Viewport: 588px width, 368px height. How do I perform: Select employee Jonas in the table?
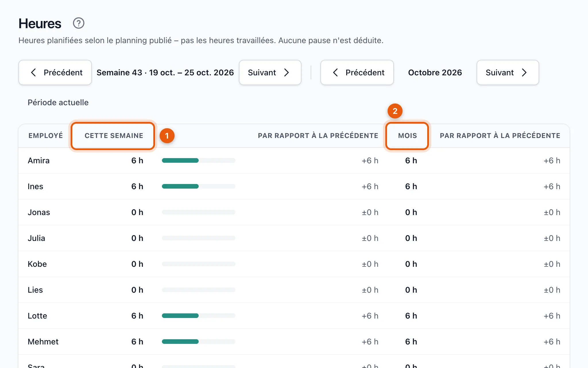(39, 212)
